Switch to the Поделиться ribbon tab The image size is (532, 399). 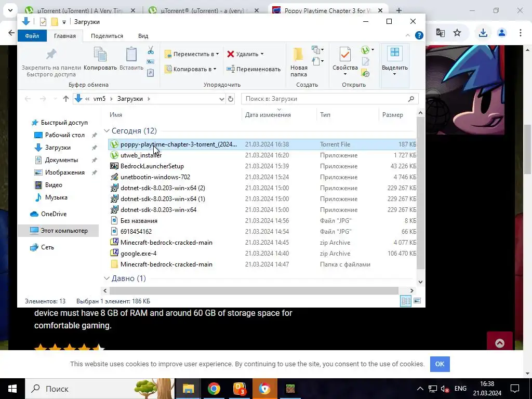(x=107, y=36)
